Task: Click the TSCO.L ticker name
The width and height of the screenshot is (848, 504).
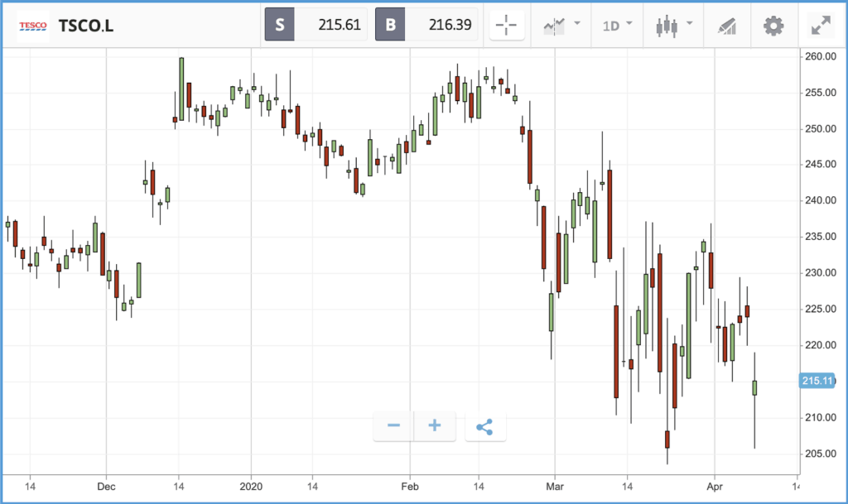Action: click(x=85, y=26)
